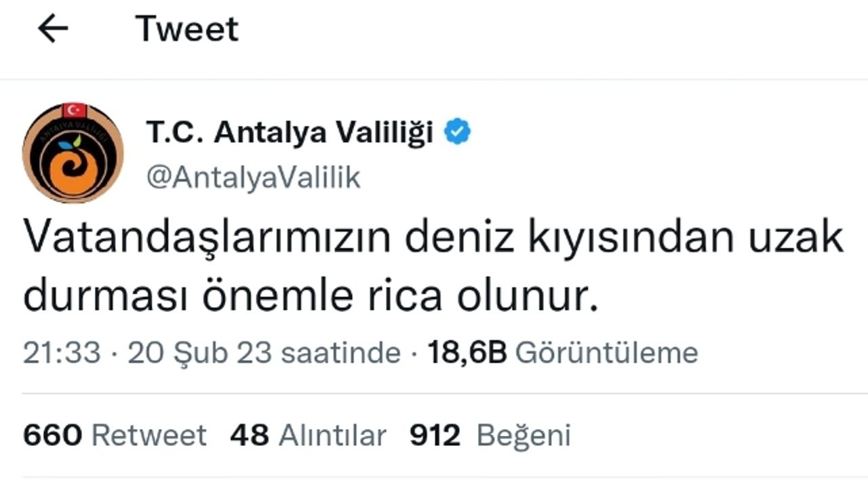868x488 pixels.
Task: Click the 21:33 timestamp
Action: [62, 353]
